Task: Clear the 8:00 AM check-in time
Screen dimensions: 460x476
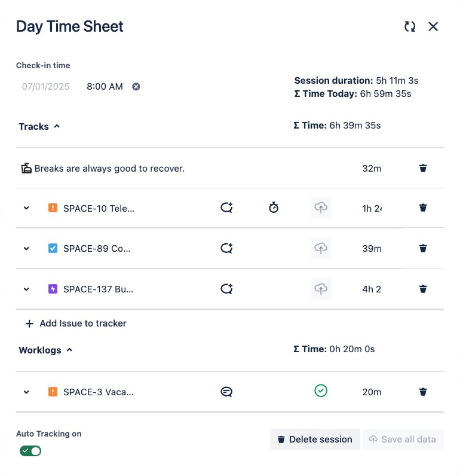Action: click(x=136, y=87)
